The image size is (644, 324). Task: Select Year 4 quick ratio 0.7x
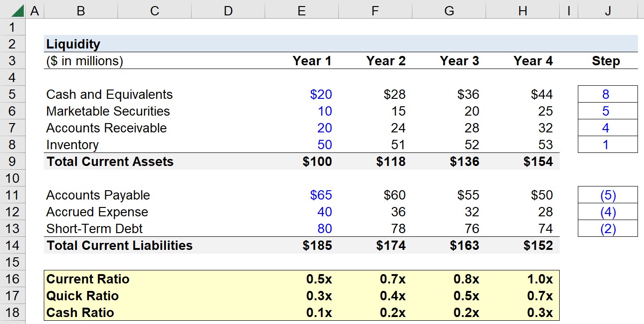tap(540, 296)
